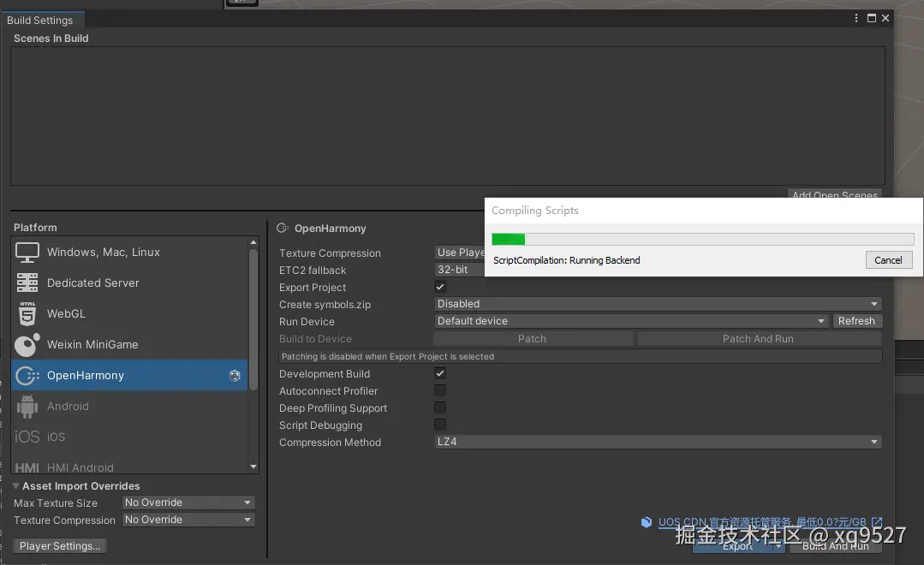The width and height of the screenshot is (924, 565).
Task: Click the Refresh devices button
Action: pyautogui.click(x=857, y=321)
